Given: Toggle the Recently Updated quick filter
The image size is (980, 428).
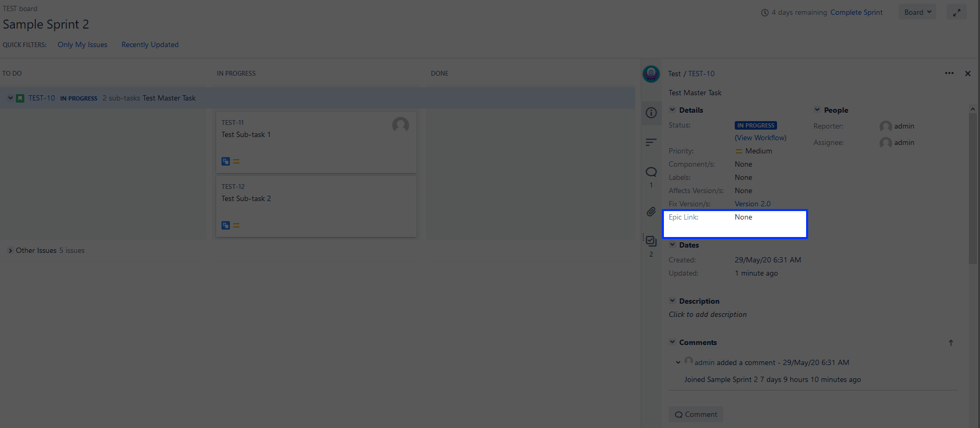Looking at the screenshot, I should [x=150, y=44].
